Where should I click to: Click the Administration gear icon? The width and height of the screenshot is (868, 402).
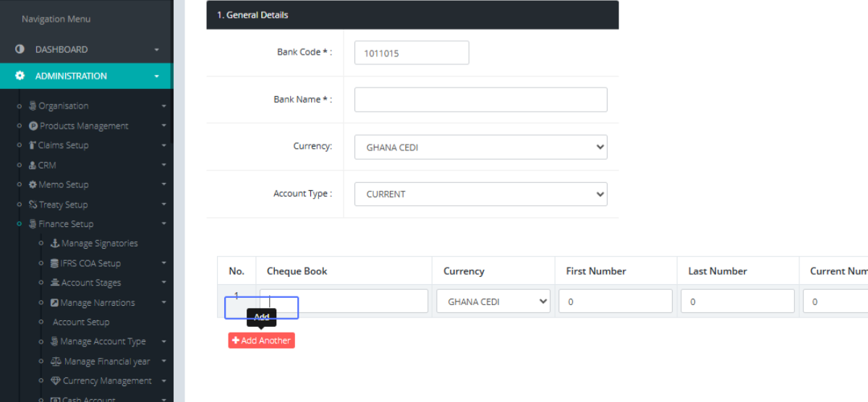pos(20,76)
